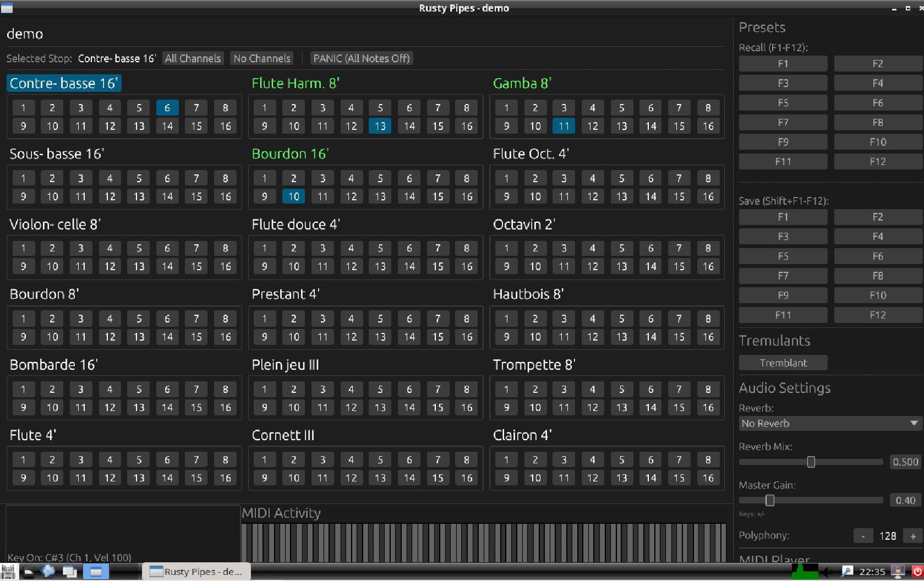Recall preset F6
The image size is (924, 581).
point(878,103)
